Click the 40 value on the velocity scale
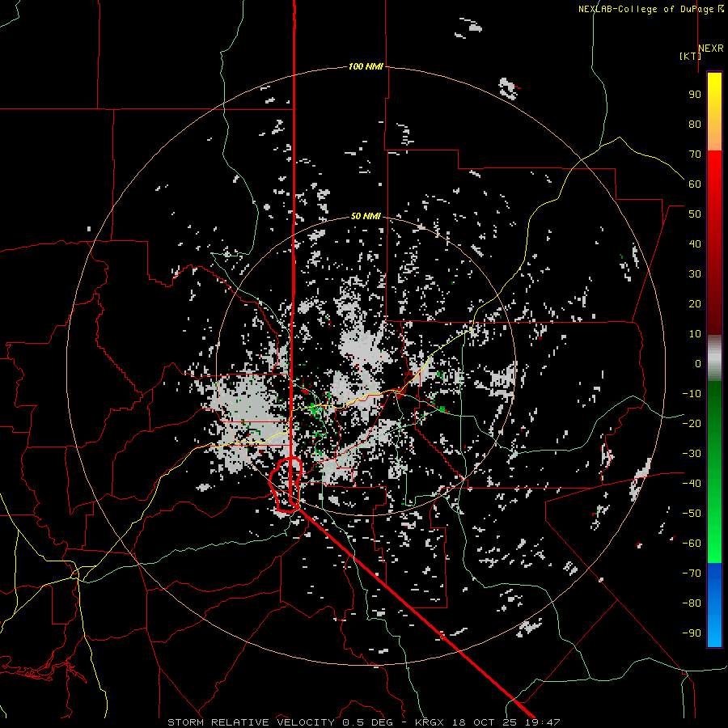 click(695, 243)
